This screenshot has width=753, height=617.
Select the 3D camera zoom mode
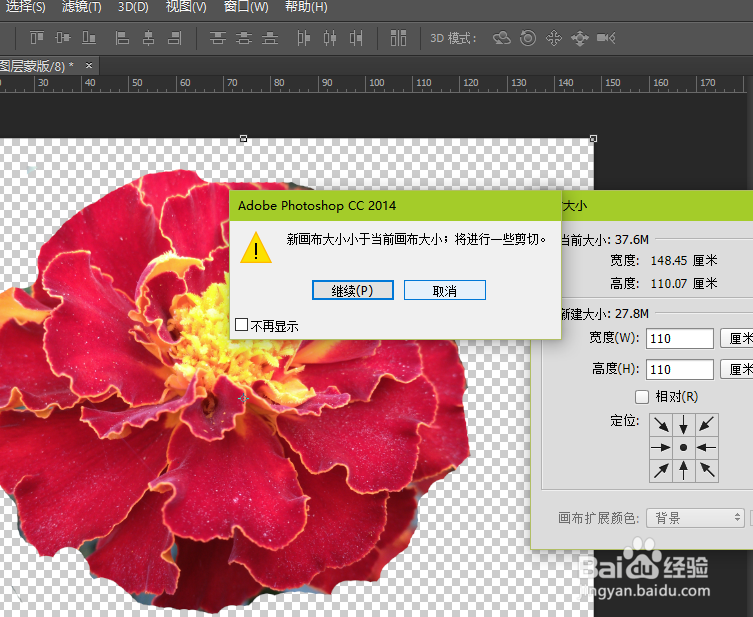pyautogui.click(x=606, y=37)
